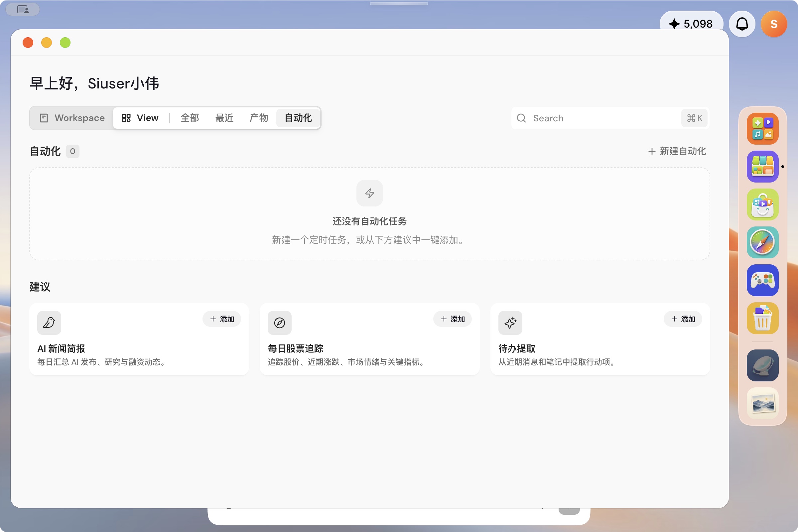Add the 每日股票追踪 suggestion
This screenshot has height=532, width=798.
(x=452, y=319)
